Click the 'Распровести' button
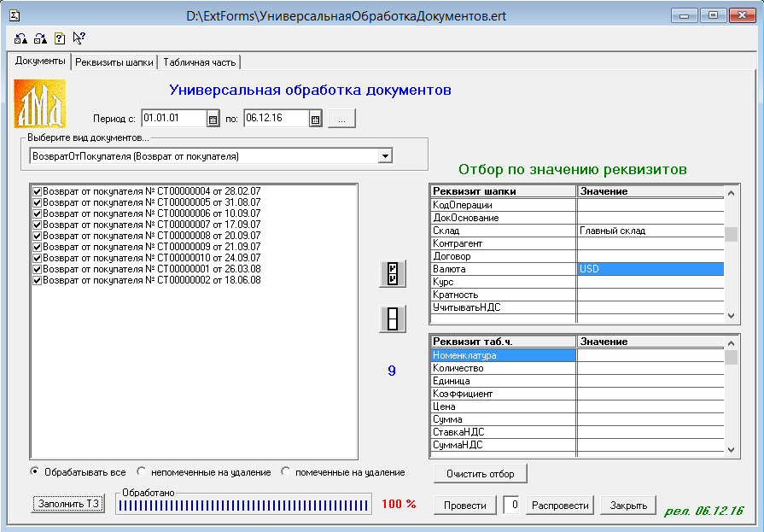 click(560, 506)
